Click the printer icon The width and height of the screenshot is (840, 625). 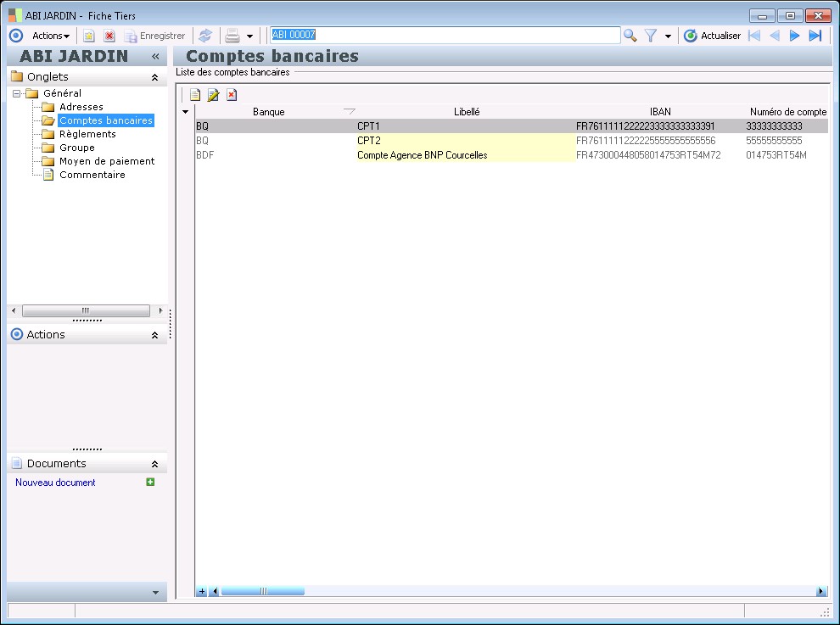click(x=232, y=36)
